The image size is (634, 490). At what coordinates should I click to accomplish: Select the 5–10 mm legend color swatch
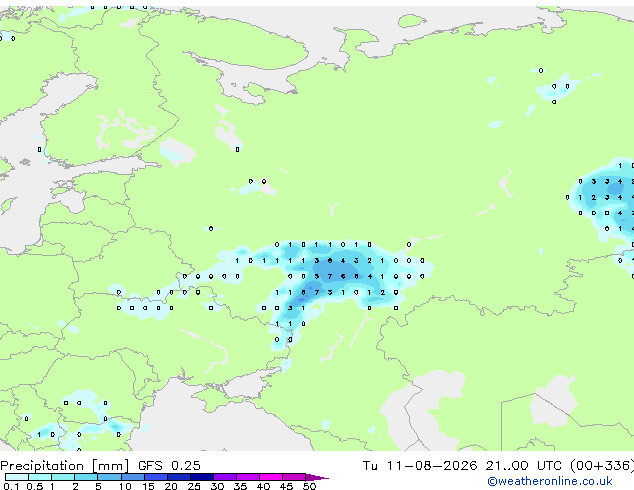(x=110, y=477)
